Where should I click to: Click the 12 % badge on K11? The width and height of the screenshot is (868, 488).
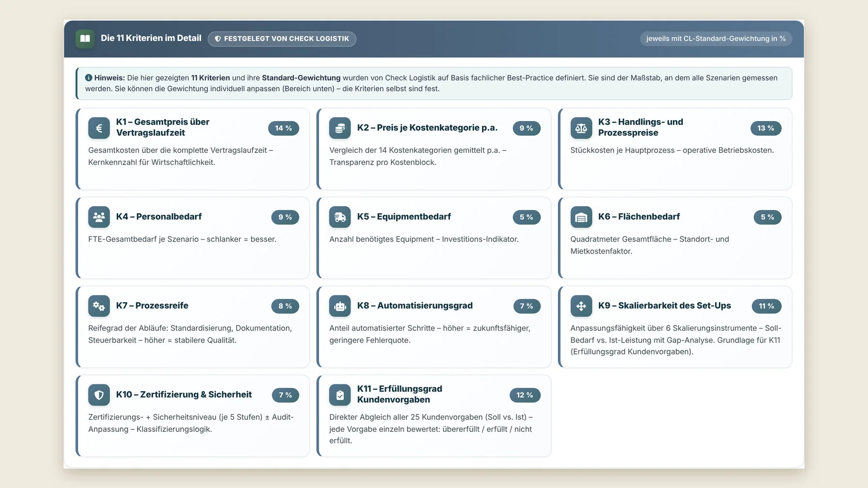(525, 395)
